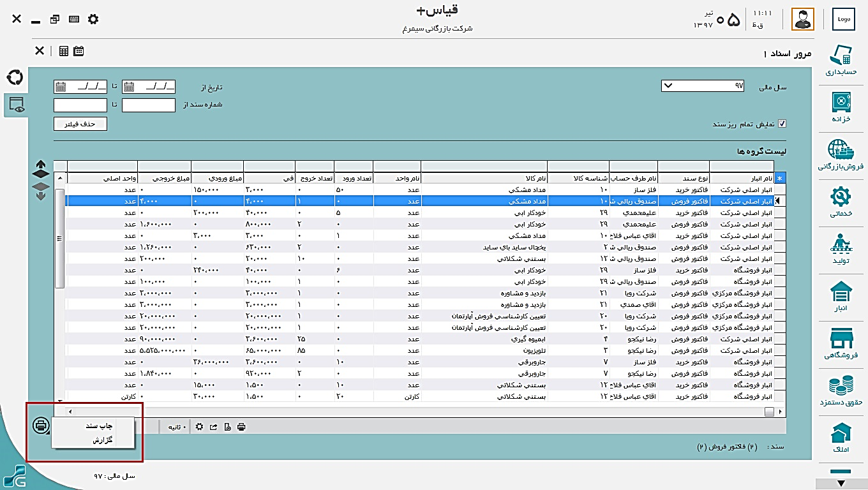Click the Logo box at top right
The image size is (868, 490).
pyautogui.click(x=844, y=19)
